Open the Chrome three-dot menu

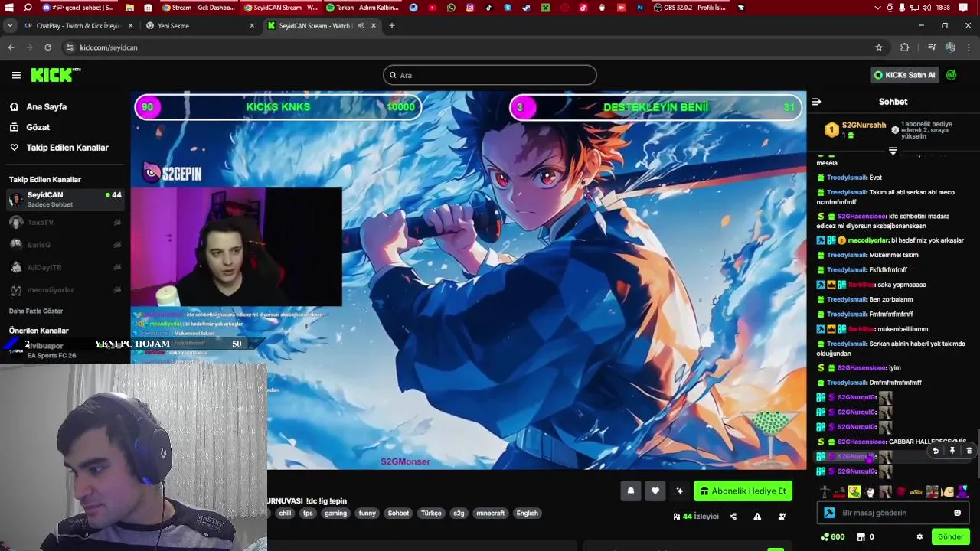pos(969,47)
